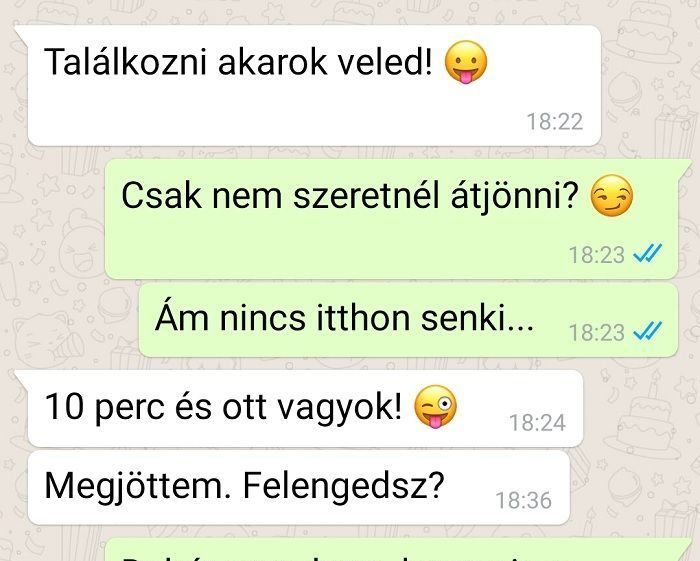Click the tongue-out emoji in first message
Viewport: 700px width, 561px height.
(466, 62)
